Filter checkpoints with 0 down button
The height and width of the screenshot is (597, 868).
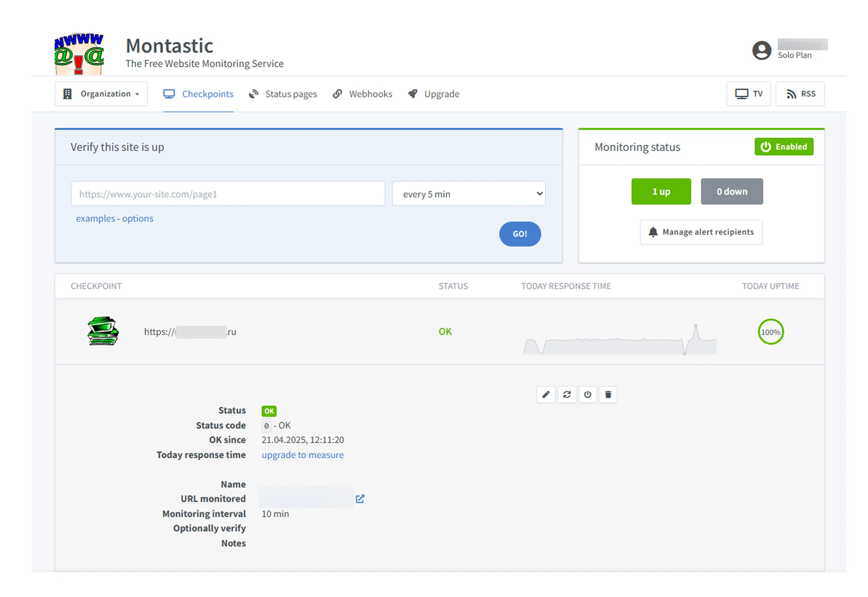pos(731,192)
